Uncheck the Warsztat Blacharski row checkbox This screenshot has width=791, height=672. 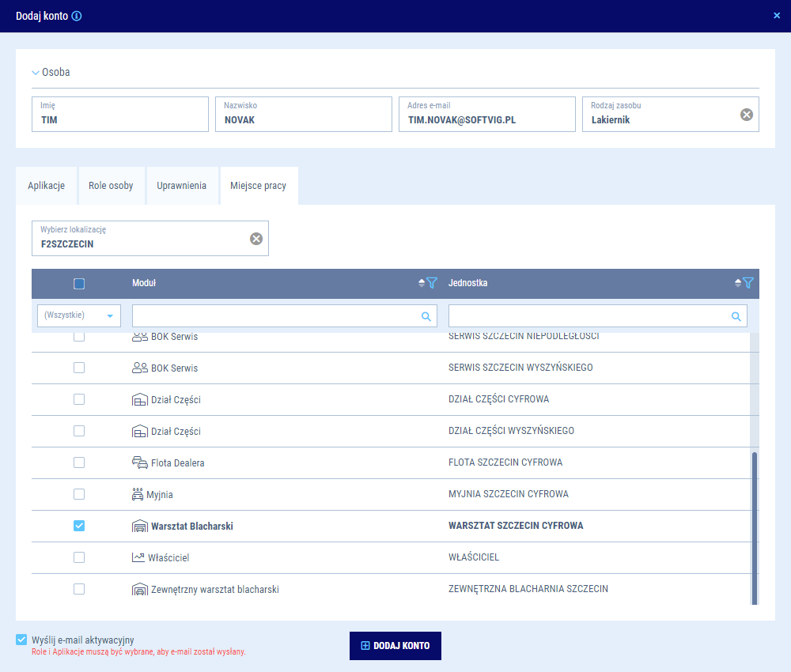tap(79, 526)
